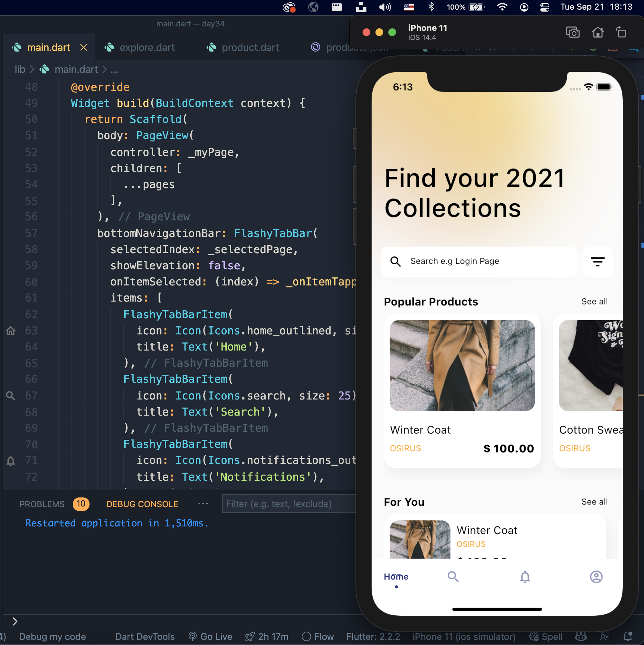Screen dimensions: 644x645
Task: Open the panel's more actions ellipsis menu
Action: 203,504
